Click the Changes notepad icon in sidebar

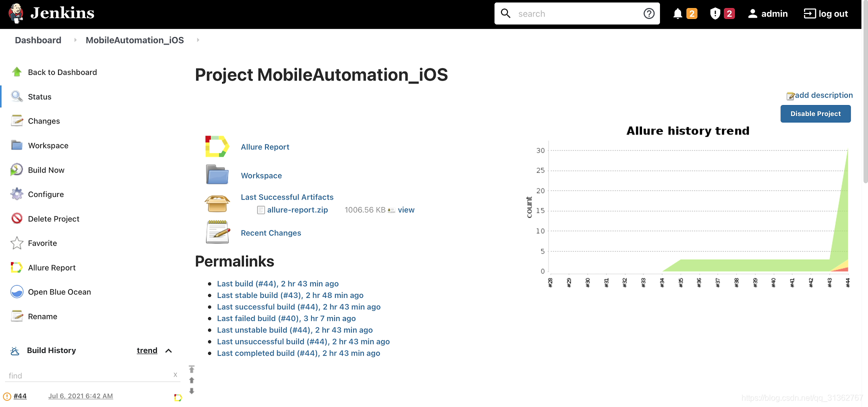pyautogui.click(x=17, y=121)
